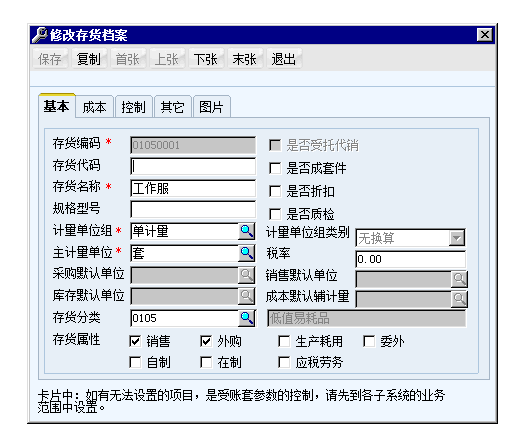
Task: Toggle the 销售 attribute checkbox
Action: [135, 341]
